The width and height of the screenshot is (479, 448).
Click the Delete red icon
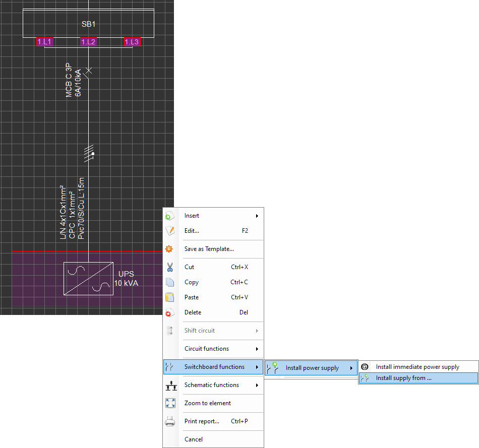169,313
